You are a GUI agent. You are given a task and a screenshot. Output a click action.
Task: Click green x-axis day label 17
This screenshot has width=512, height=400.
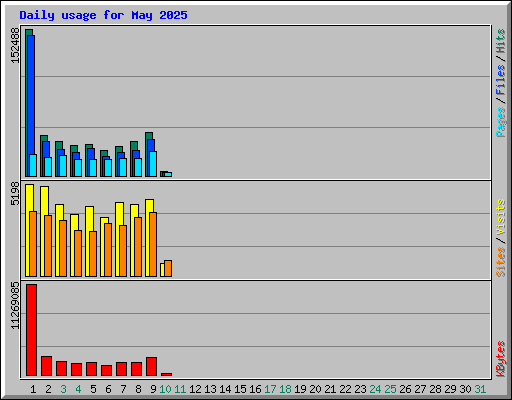pos(270,389)
